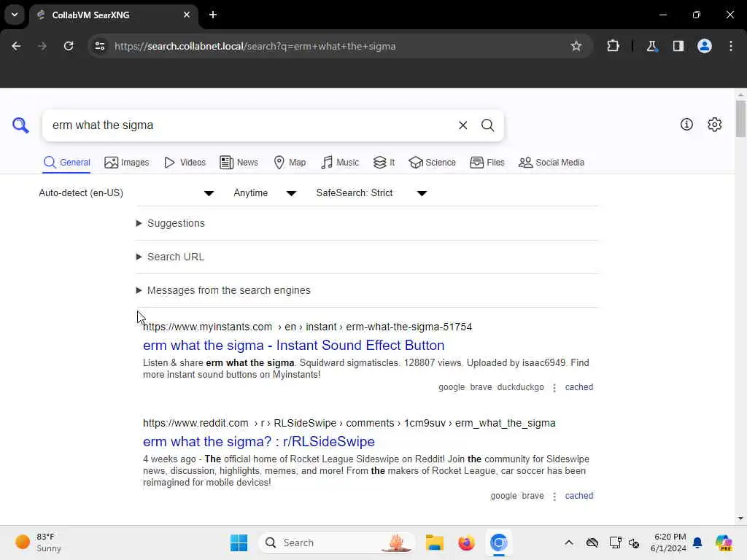Open a new browser tab
747x560 pixels.
point(213,15)
